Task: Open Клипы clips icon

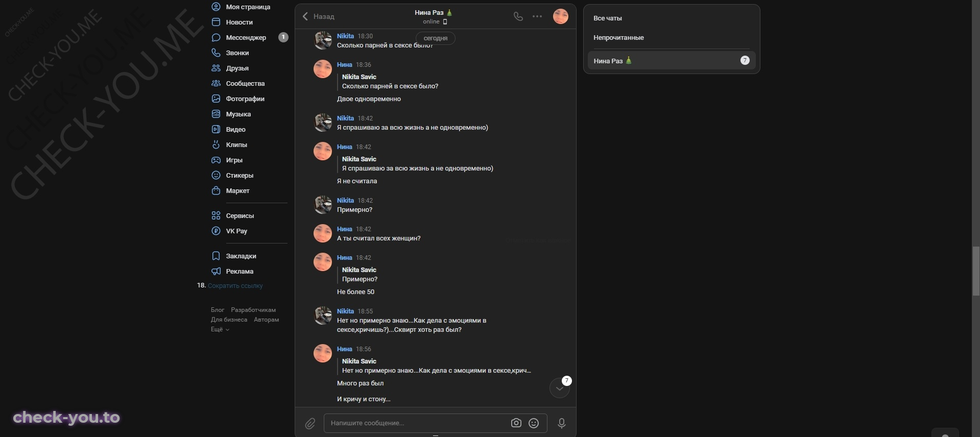Action: 216,144
